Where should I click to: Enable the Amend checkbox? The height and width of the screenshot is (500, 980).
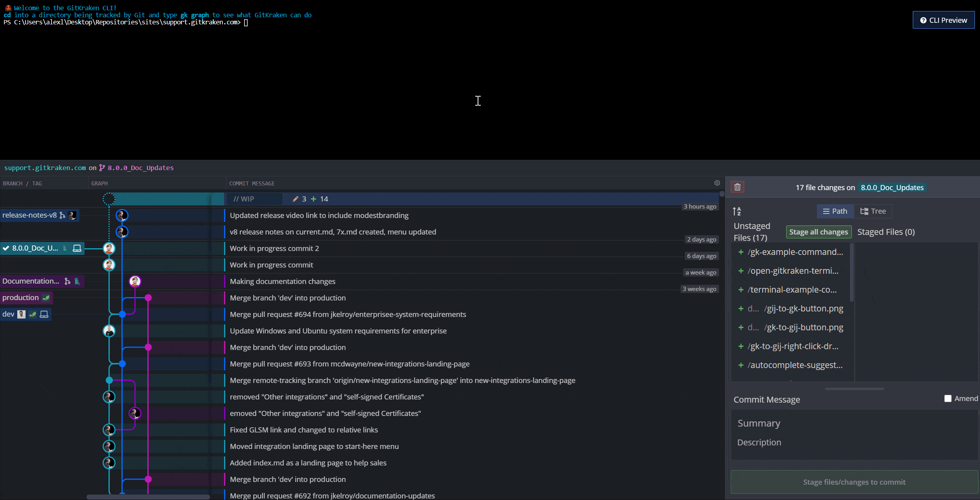click(x=948, y=398)
